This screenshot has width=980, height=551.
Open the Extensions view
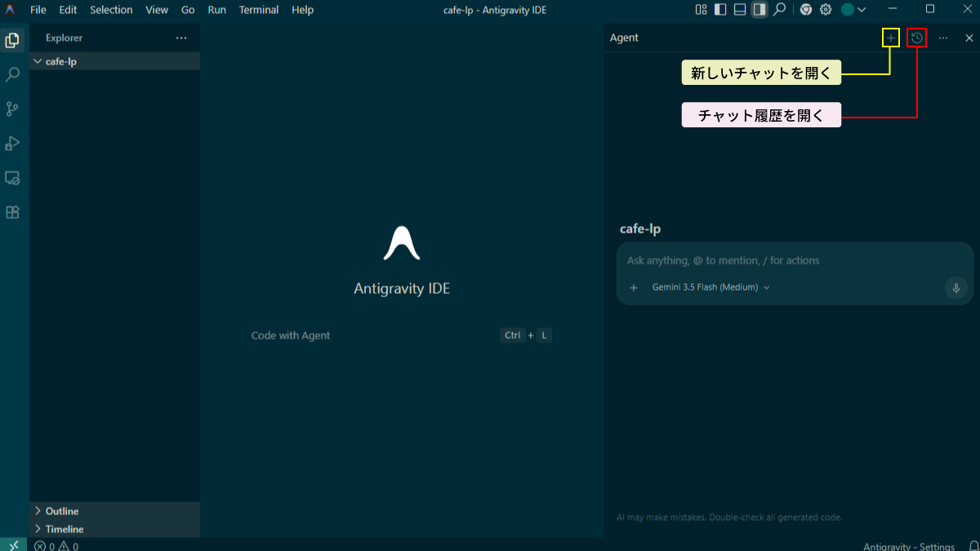12,211
